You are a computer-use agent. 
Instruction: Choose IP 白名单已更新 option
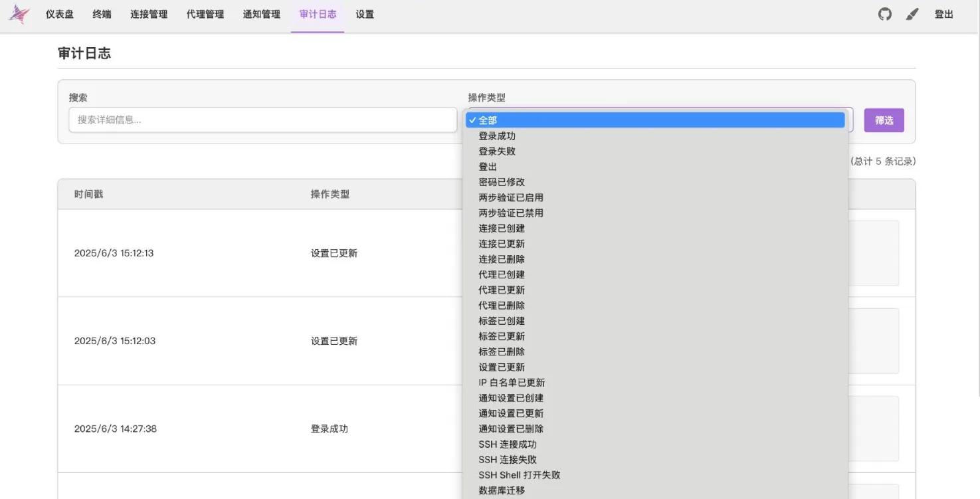click(x=654, y=383)
